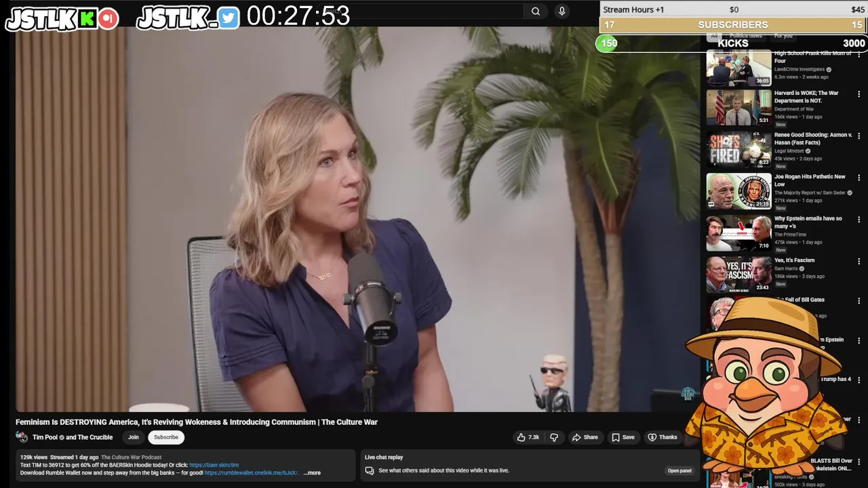Open Joe Rogan Hits Pathetic New Low thumbnail
This screenshot has width=868, height=488.
[738, 191]
